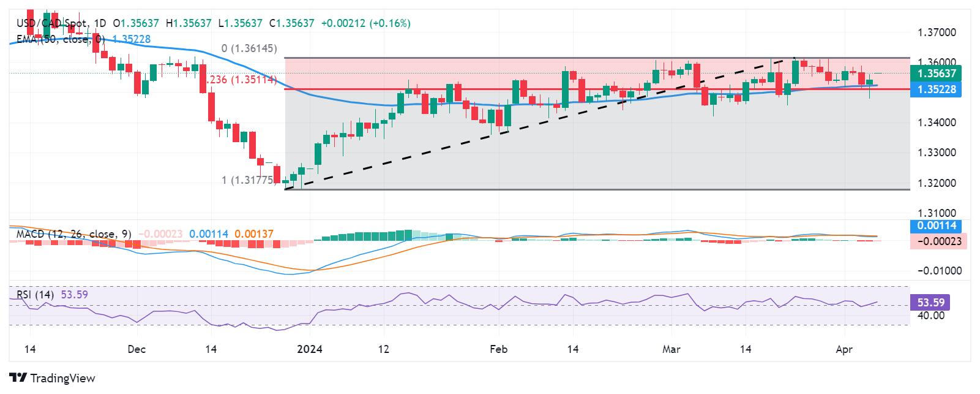Select the MACD (12, 26, close, 9) legend
980x394 pixels.
click(73, 234)
